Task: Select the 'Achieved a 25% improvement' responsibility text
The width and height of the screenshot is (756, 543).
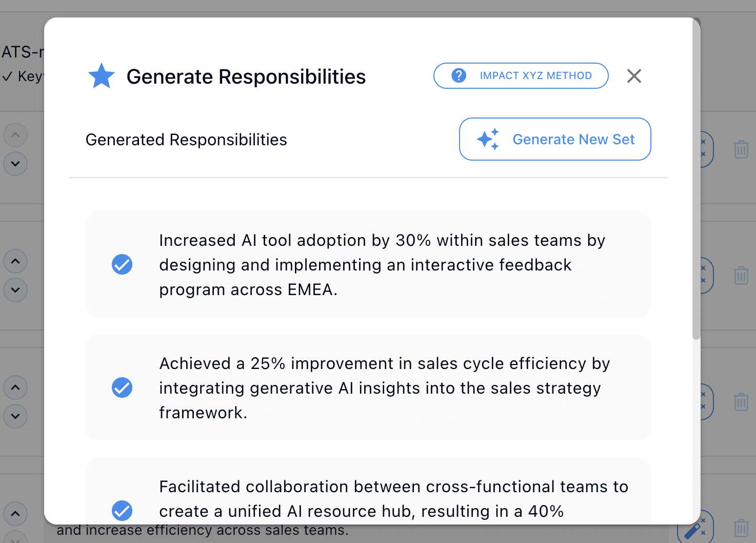Action: (384, 388)
